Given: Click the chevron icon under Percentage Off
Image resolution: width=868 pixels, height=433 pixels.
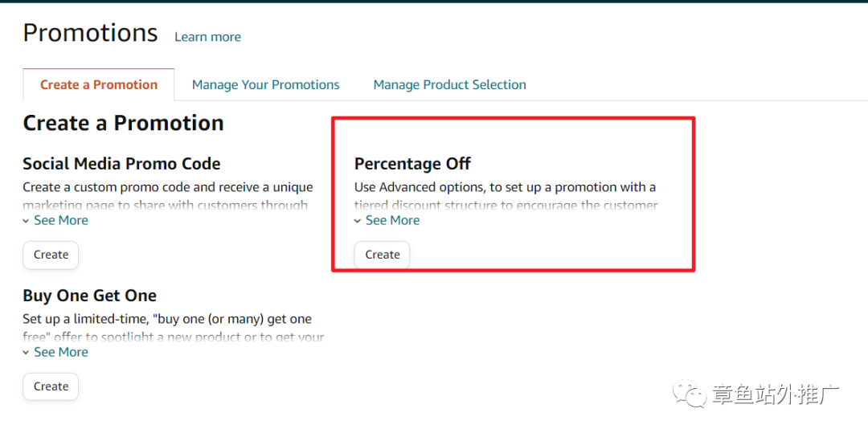Looking at the screenshot, I should pos(358,221).
